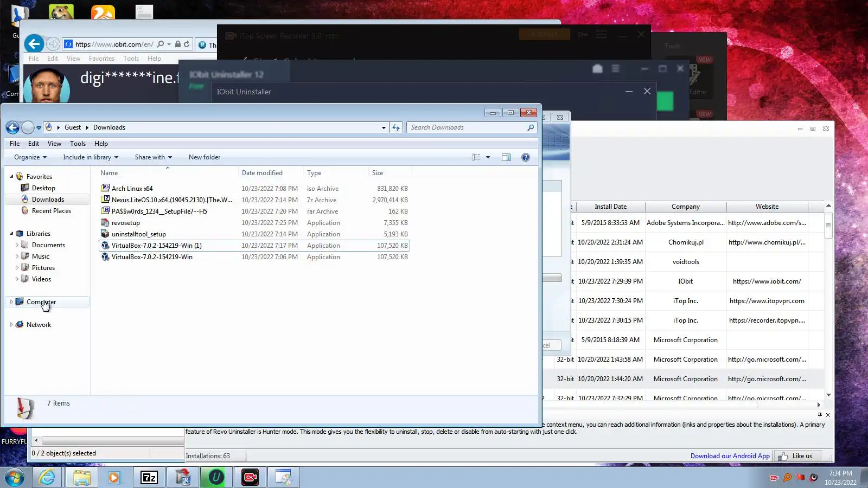This screenshot has width=868, height=488.
Task: Click the Revo list vertical scrollbar down arrow
Action: (828, 395)
